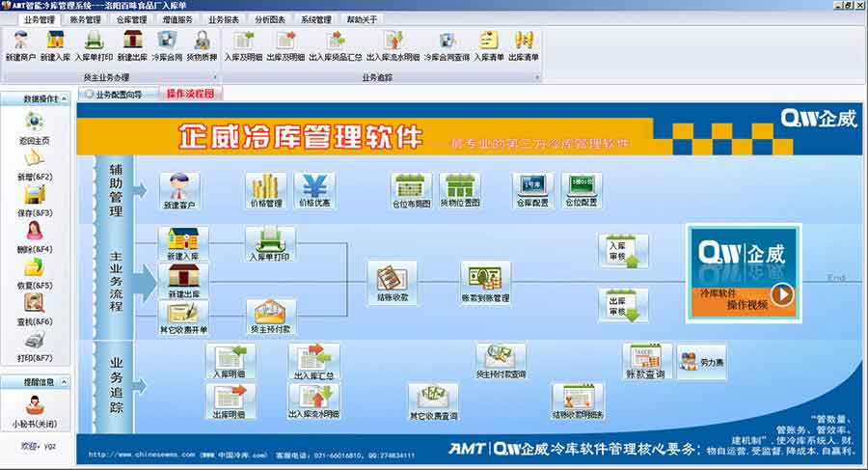This screenshot has height=470, width=868.
Task: Expand the 货主业务办理 group launcher
Action: (x=215, y=77)
